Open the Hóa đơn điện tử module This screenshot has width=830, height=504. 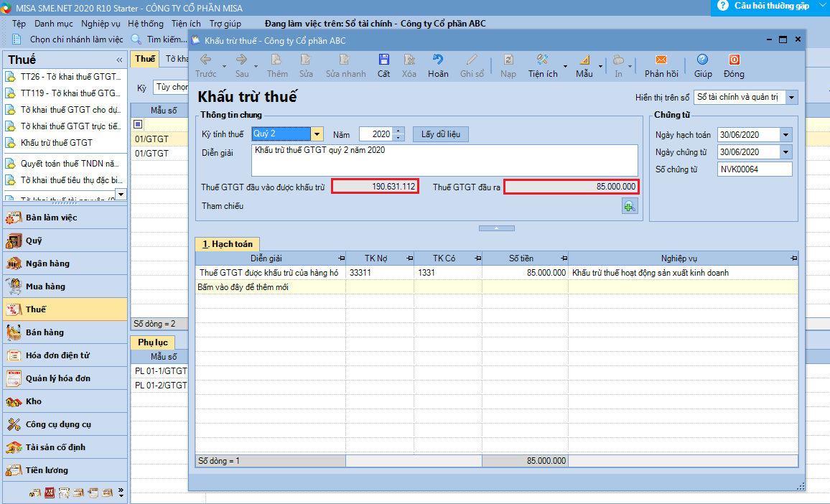[x=65, y=355]
